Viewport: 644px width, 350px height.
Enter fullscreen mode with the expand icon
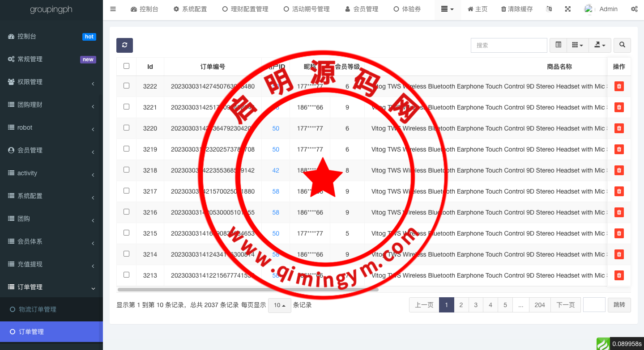[568, 9]
